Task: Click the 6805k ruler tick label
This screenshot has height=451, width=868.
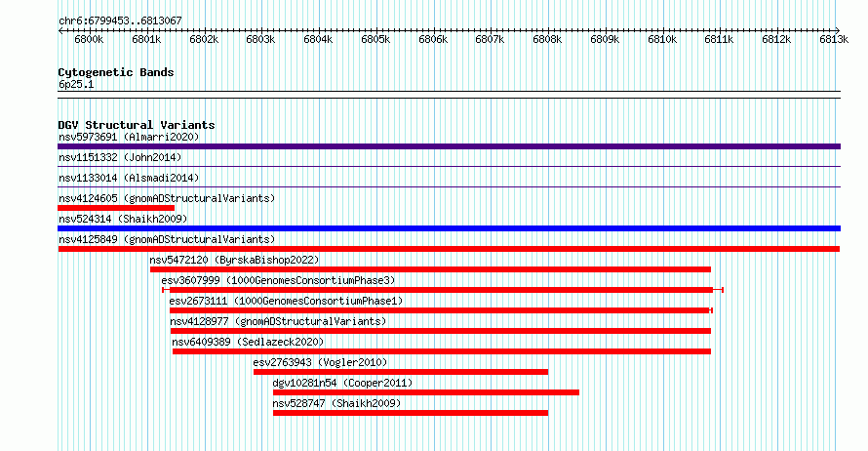Action: 375,39
